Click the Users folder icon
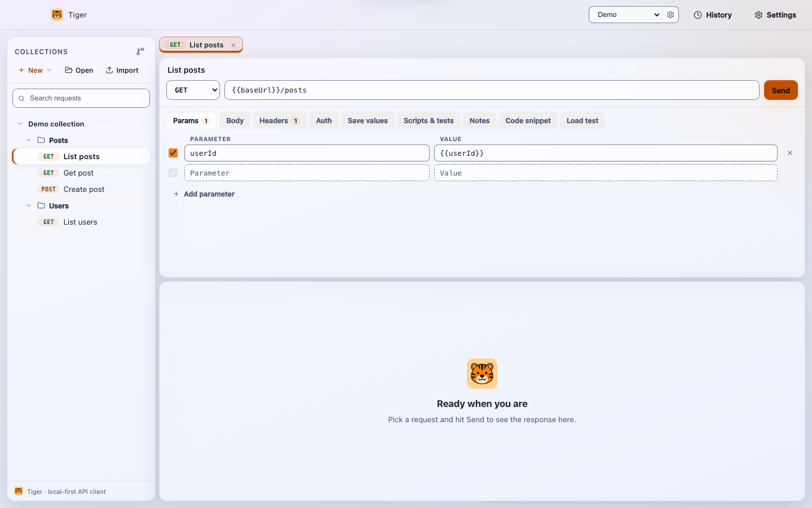 click(41, 205)
